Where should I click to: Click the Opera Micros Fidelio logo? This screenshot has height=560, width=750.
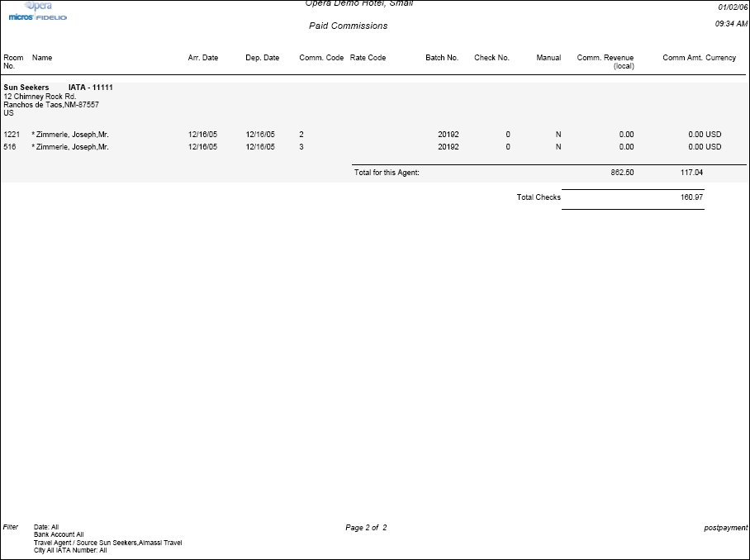pyautogui.click(x=38, y=12)
